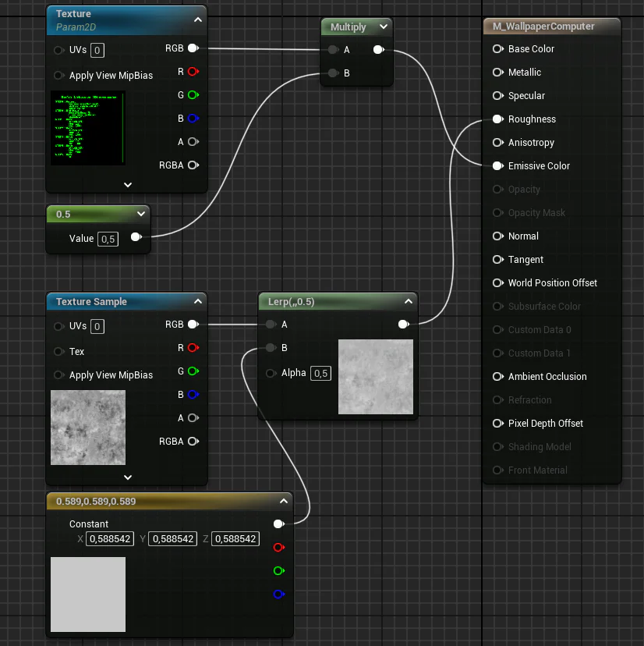
Task: Select the Lerp node title bar
Action: pyautogui.click(x=327, y=301)
